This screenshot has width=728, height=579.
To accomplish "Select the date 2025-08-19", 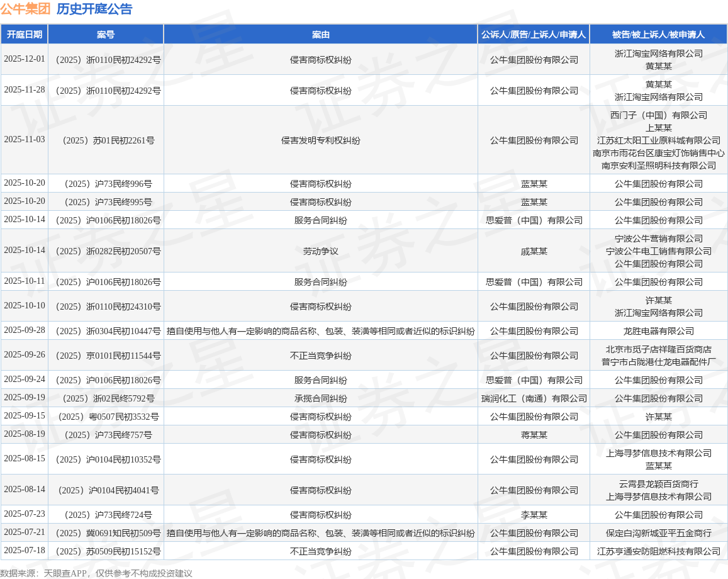I will pyautogui.click(x=25, y=434).
